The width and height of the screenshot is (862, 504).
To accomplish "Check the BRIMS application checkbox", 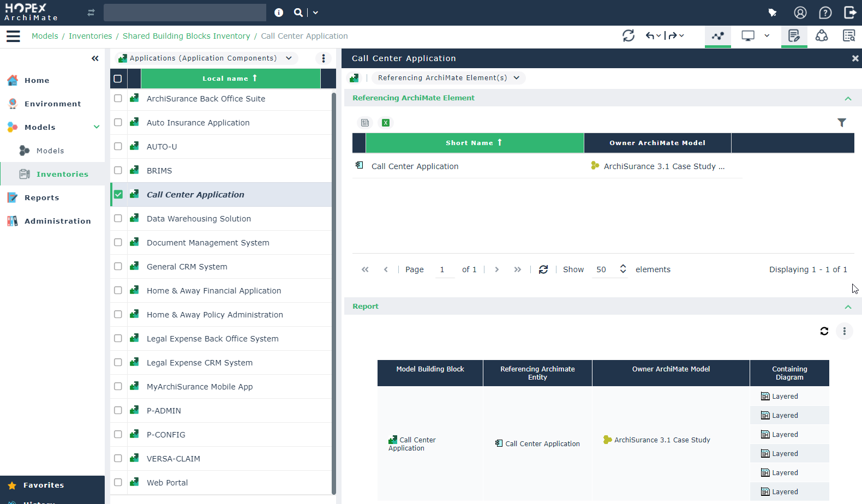I will (118, 170).
